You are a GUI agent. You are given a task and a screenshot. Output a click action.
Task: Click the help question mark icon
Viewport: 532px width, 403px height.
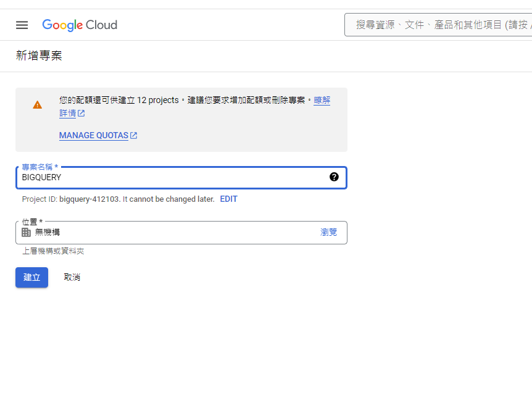pyautogui.click(x=334, y=177)
